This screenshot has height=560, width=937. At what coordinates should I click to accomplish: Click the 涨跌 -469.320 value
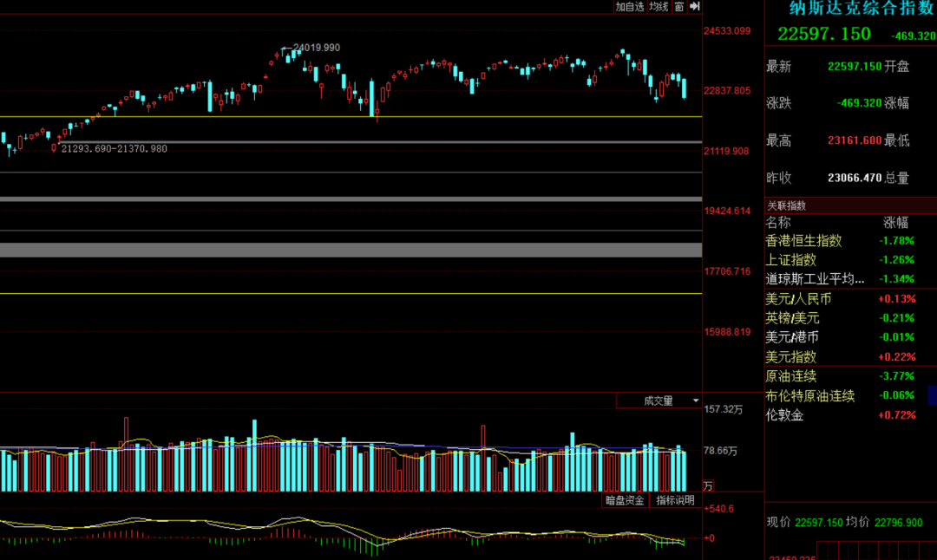click(859, 102)
